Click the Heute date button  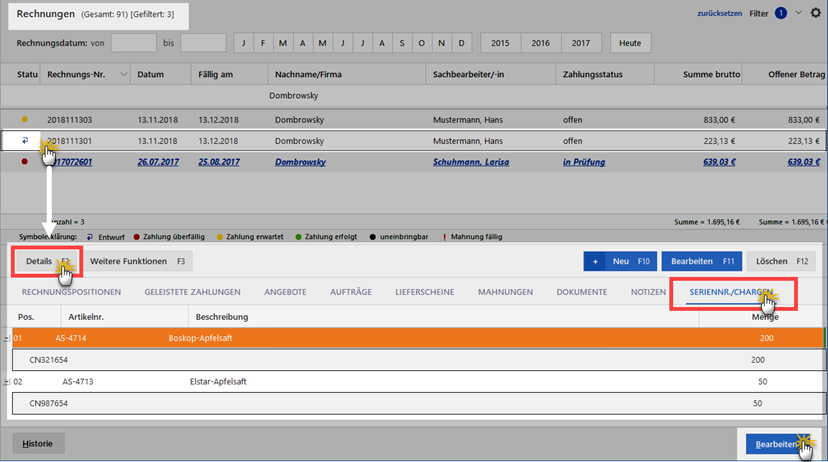click(630, 43)
